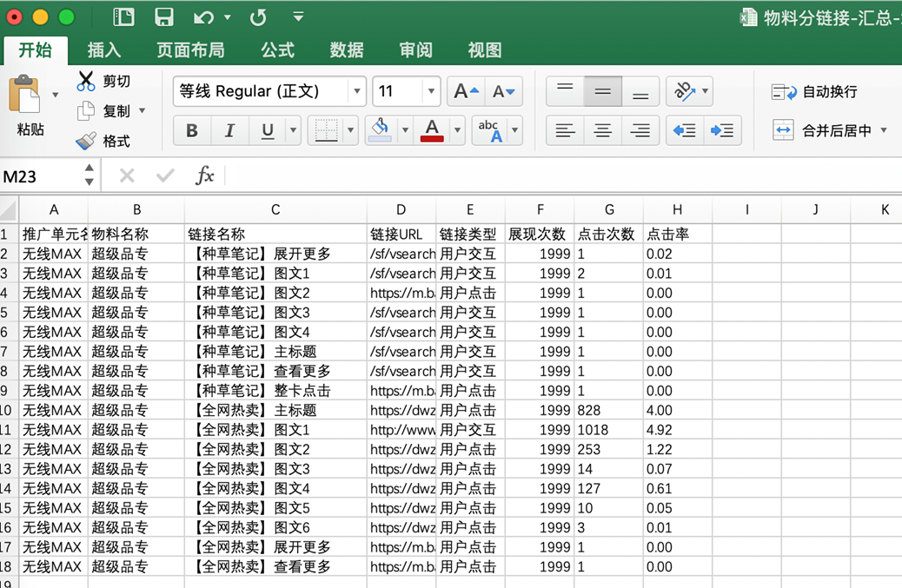This screenshot has width=902, height=588.
Task: Toggle Italic formatting
Action: click(229, 130)
